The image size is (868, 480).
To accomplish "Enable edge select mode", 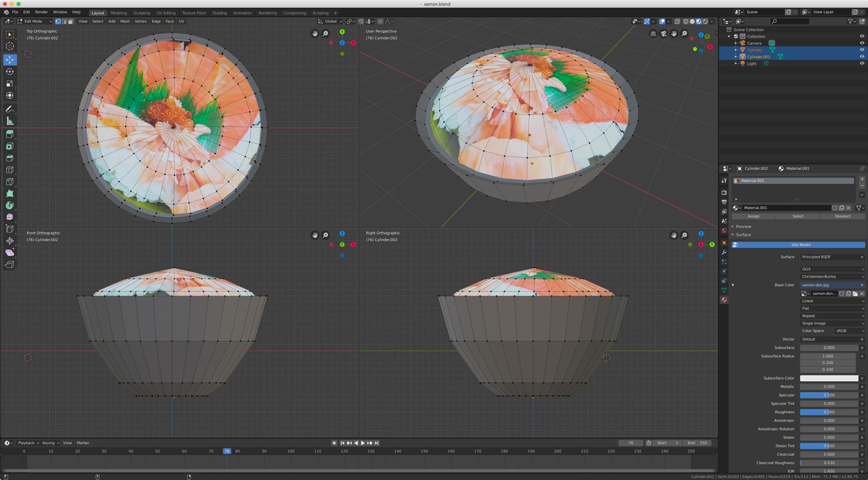I will [65, 22].
